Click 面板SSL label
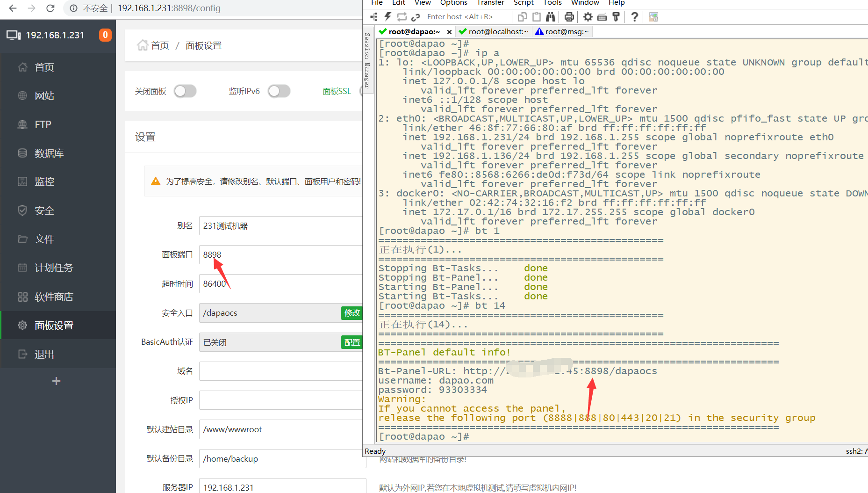868x493 pixels. tap(337, 91)
